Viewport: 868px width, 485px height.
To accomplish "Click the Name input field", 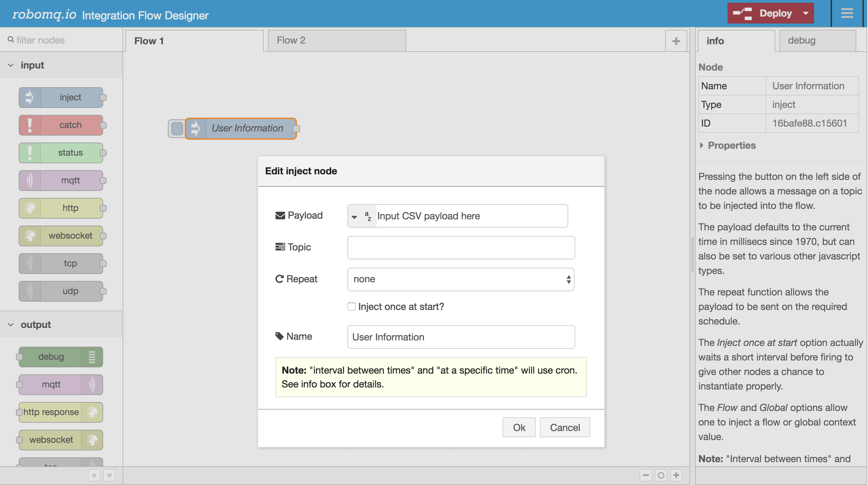I will coord(461,337).
